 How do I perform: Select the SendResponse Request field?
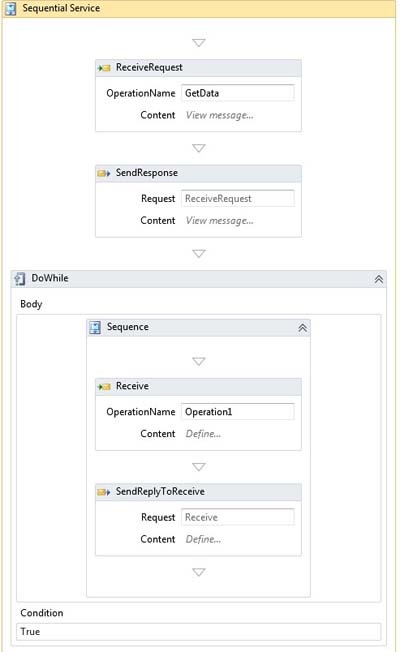coord(237,198)
